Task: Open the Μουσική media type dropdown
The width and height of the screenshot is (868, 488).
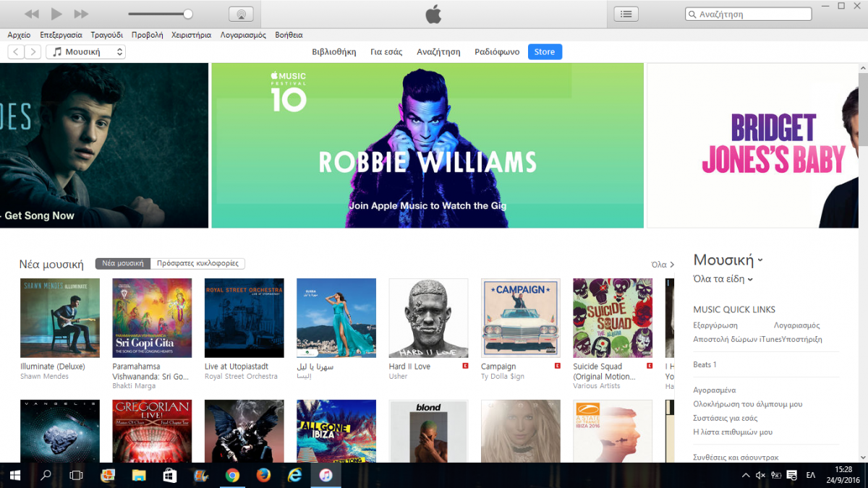Action: point(86,52)
